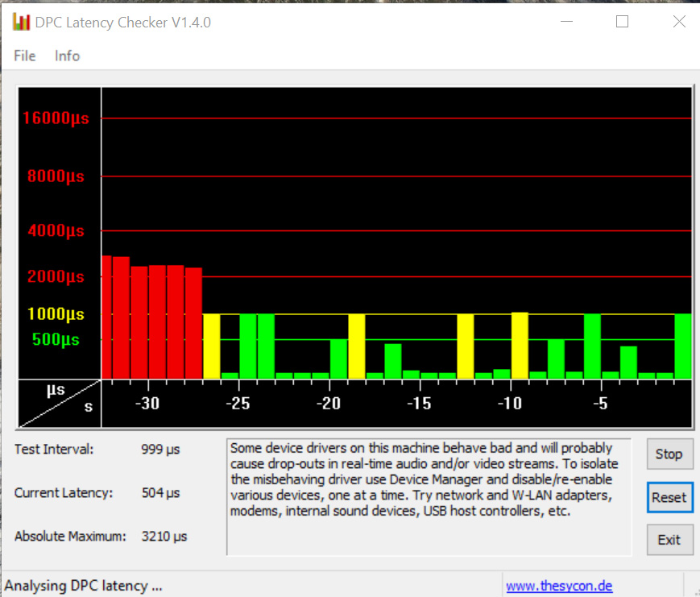The image size is (700, 597).
Task: Click the Reset button
Action: [669, 497]
